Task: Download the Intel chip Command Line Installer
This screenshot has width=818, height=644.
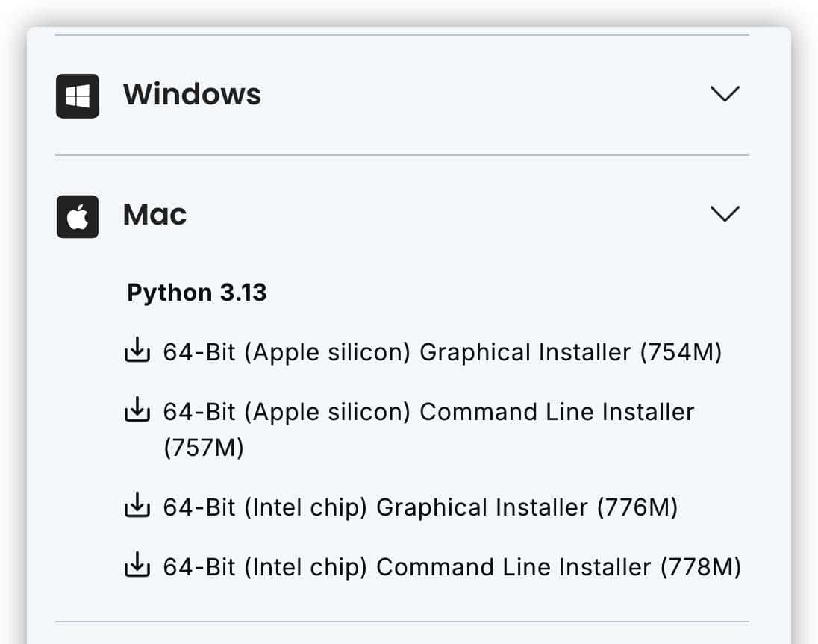Action: tap(453, 566)
